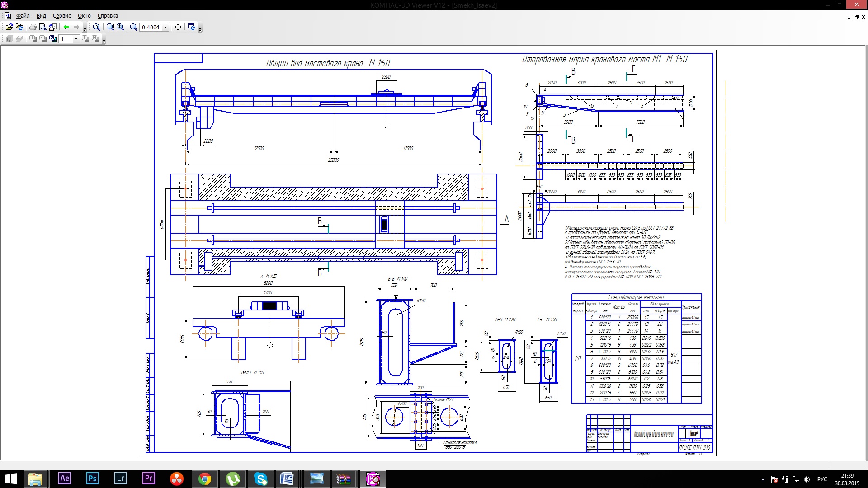868x488 pixels.
Task: Click the title 'Отправочная марка кранового моста М1'
Action: (592, 59)
